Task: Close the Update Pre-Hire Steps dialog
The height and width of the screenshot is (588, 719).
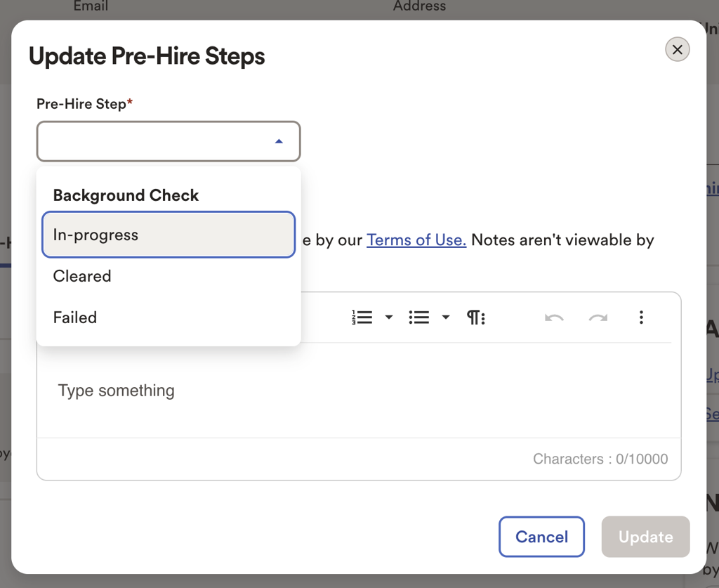Action: [x=678, y=50]
